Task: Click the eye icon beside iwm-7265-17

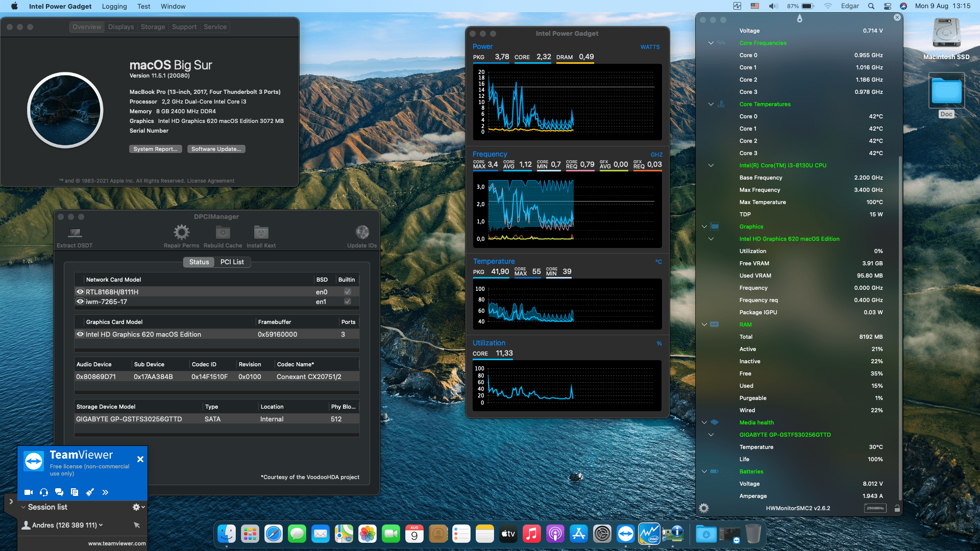Action: click(x=80, y=302)
